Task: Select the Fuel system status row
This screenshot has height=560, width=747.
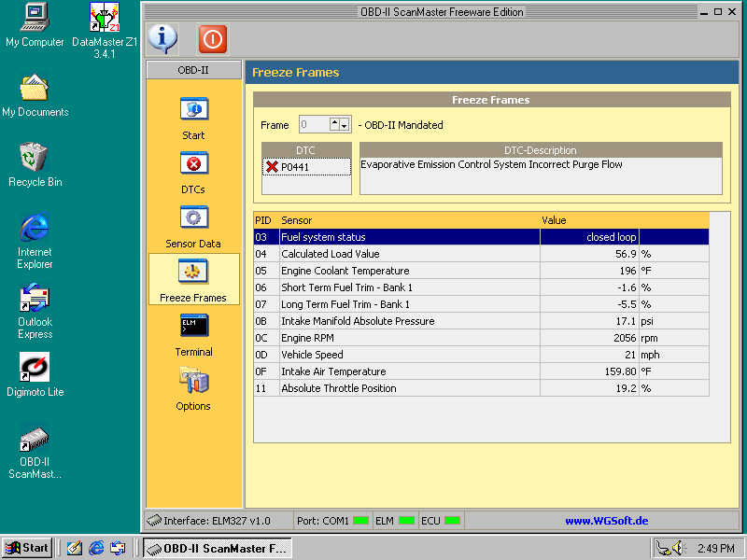Action: coord(481,237)
